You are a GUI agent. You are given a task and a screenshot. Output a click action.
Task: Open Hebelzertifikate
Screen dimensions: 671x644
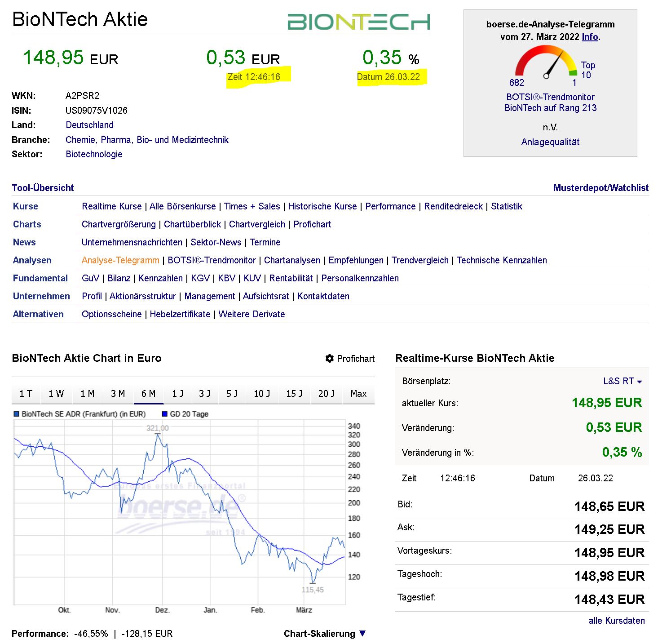click(180, 314)
